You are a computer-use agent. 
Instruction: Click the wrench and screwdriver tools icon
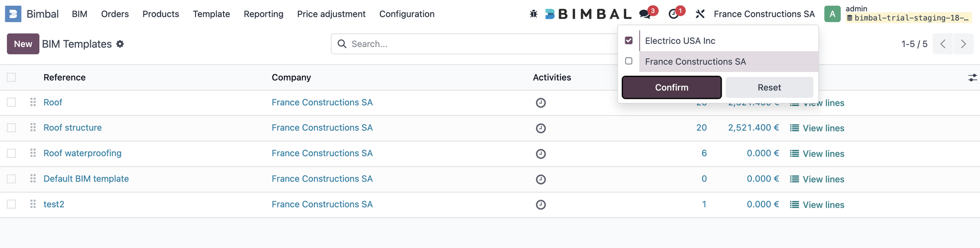[x=700, y=14]
